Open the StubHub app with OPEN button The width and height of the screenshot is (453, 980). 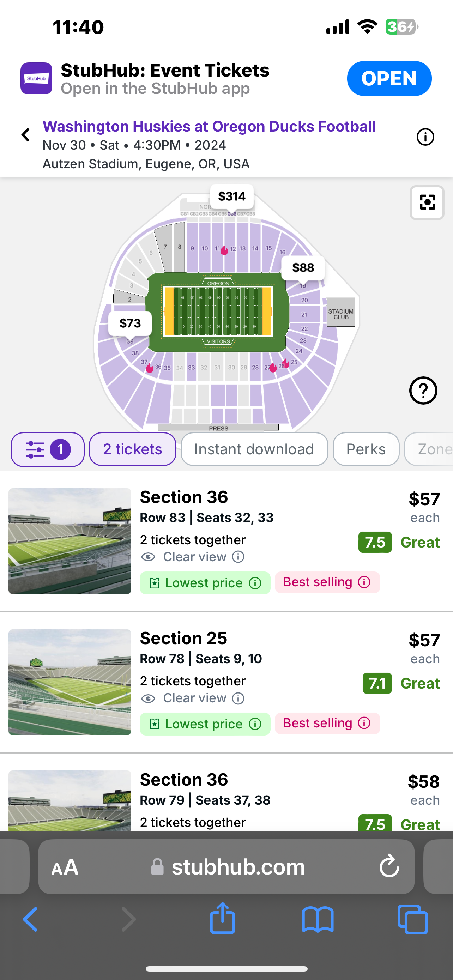pos(389,78)
